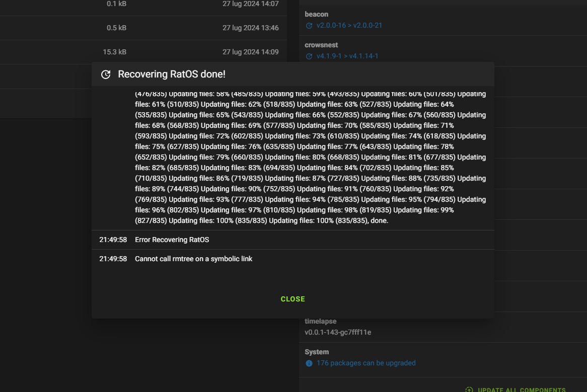Select the Error Recovering RatOS log line
Image resolution: width=587 pixels, height=392 pixels.
(293, 240)
